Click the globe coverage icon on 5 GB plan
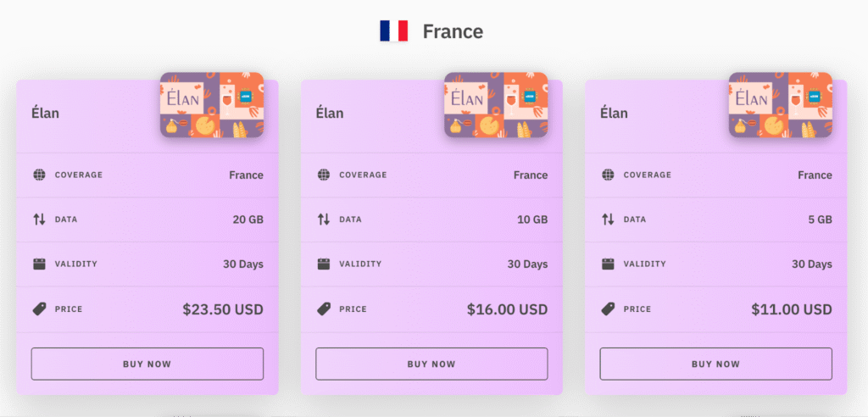Image resolution: width=868 pixels, height=417 pixels. [608, 175]
